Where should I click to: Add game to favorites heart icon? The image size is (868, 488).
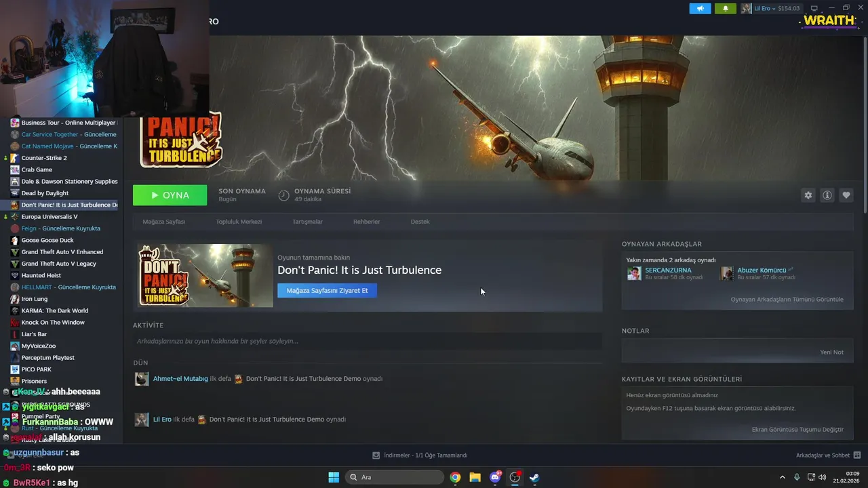click(x=846, y=195)
